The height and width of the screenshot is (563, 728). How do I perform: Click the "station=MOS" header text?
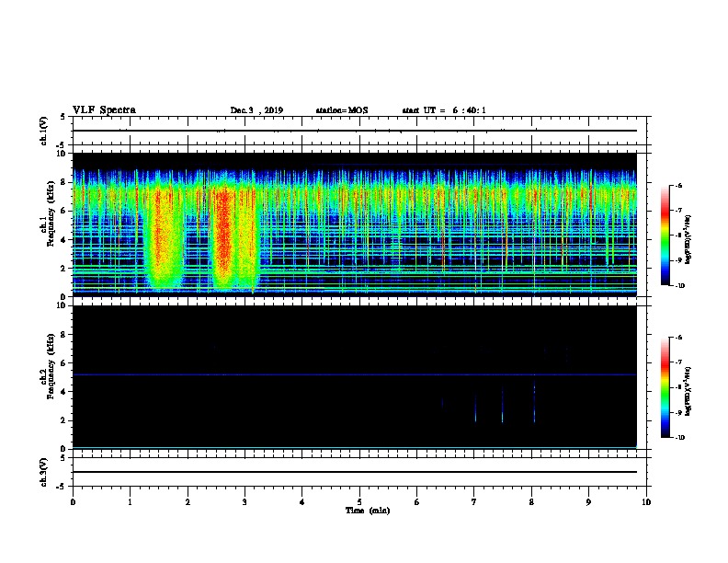pyautogui.click(x=342, y=110)
